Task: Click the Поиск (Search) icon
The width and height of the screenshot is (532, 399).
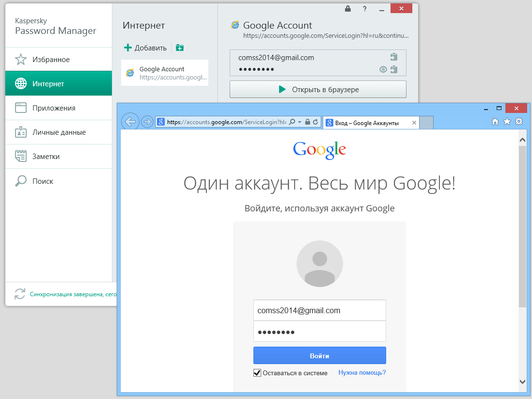Action: click(21, 180)
